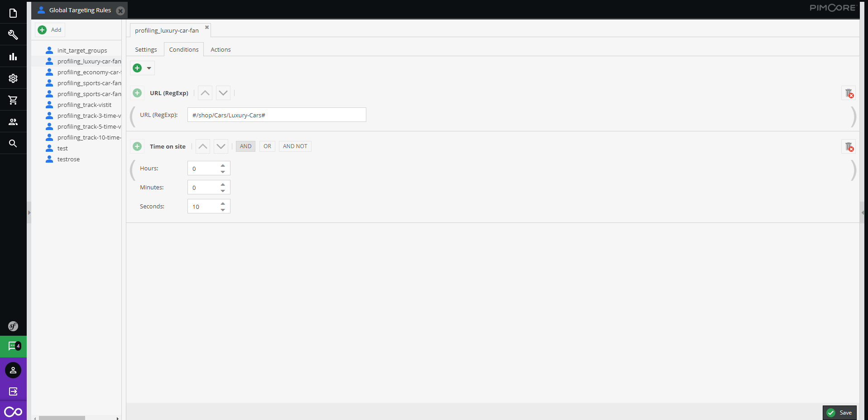Screen dimensions: 868x420
Task: Click the Symfony logo icon
Action: (13, 326)
